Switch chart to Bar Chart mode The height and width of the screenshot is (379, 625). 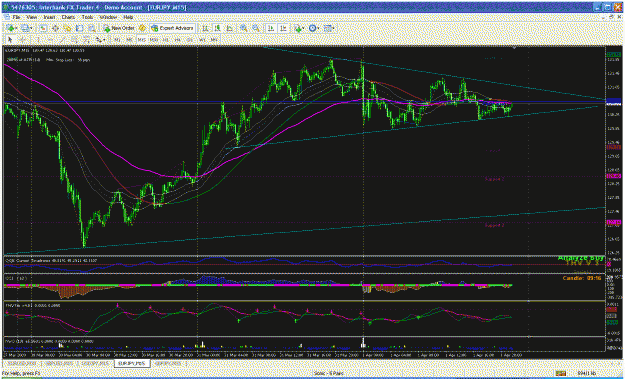click(205, 28)
